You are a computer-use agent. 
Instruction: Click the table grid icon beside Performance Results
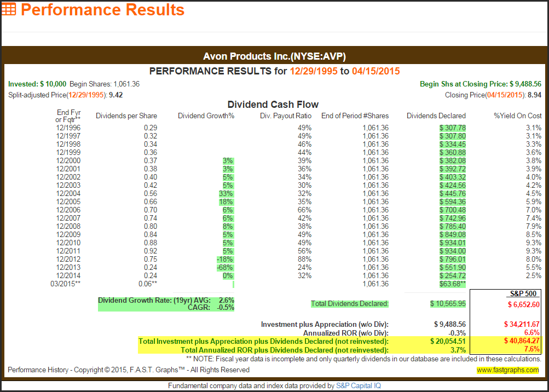click(9, 10)
